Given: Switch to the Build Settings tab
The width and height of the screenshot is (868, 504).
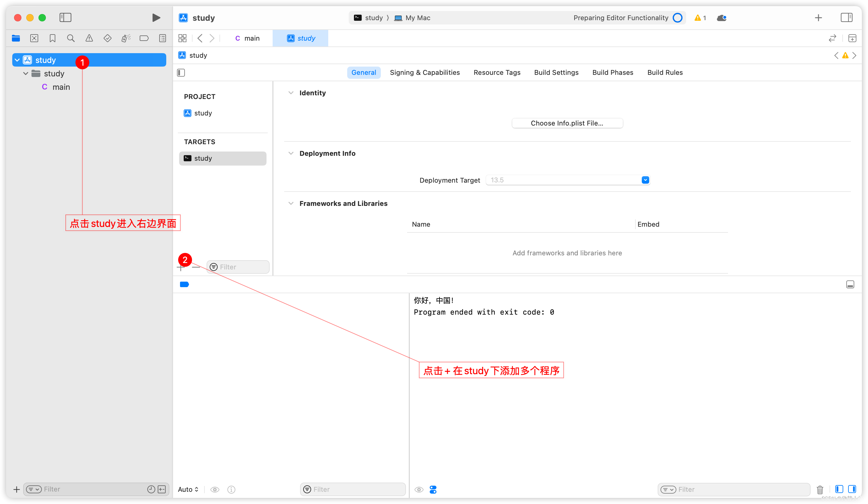Looking at the screenshot, I should [x=556, y=72].
